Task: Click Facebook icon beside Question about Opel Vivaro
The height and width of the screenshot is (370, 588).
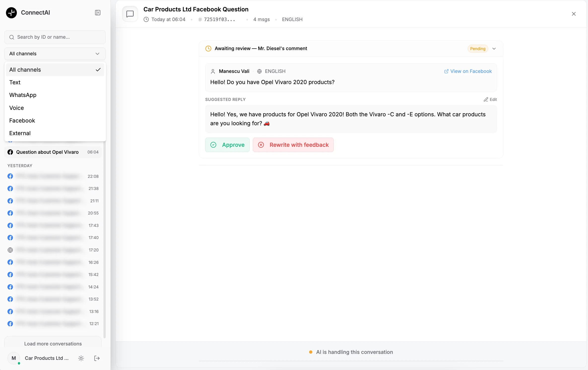Action: coord(10,152)
